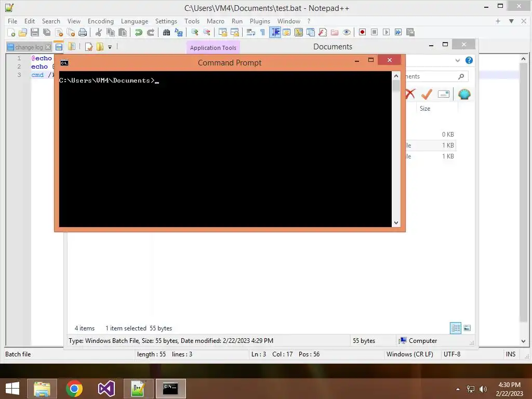The image size is (532, 399).
Task: Open Google Chrome from the taskbar
Action: [x=74, y=389]
